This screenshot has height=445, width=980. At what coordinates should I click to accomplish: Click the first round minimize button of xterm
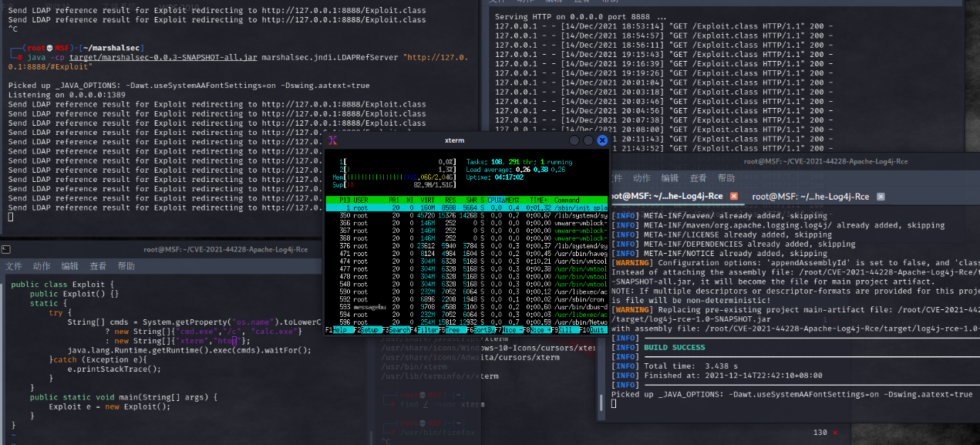pyautogui.click(x=575, y=141)
